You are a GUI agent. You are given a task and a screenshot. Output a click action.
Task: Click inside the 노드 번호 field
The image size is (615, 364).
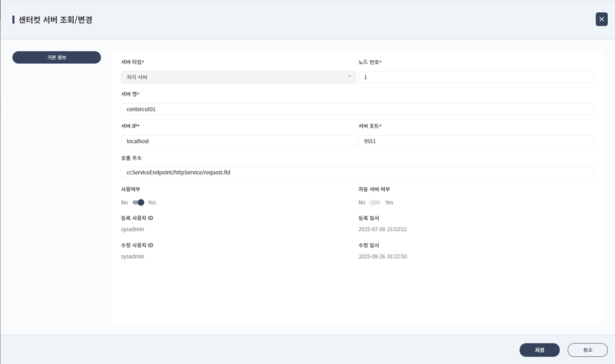pos(476,77)
